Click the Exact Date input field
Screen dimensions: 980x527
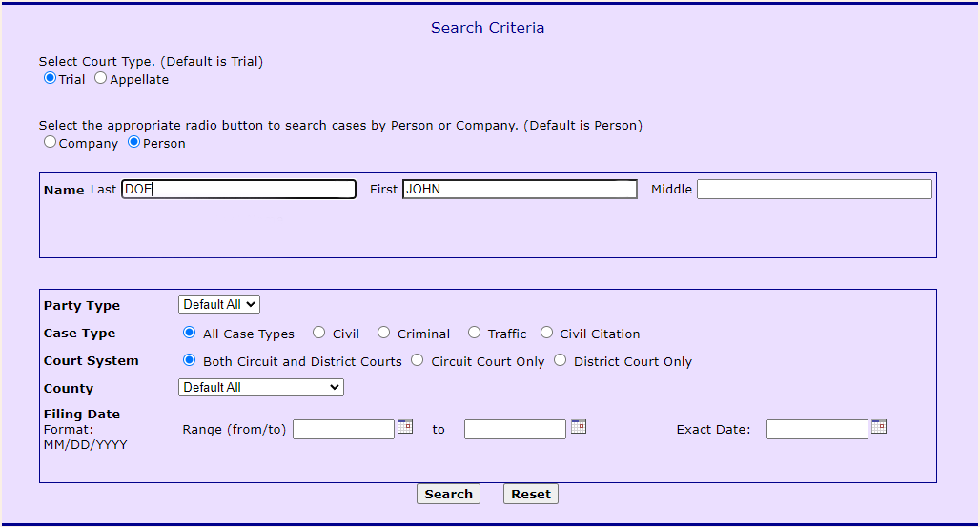817,430
